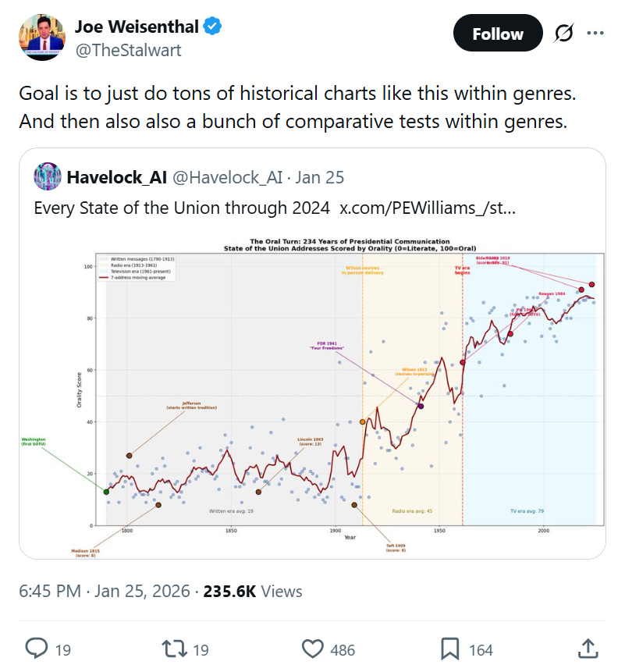Open the Jan 25 quoted post date

click(x=320, y=177)
